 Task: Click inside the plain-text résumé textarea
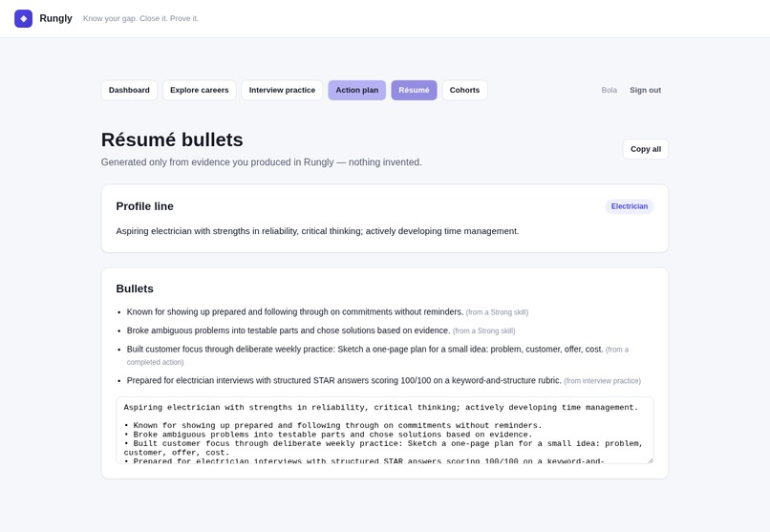[385, 431]
